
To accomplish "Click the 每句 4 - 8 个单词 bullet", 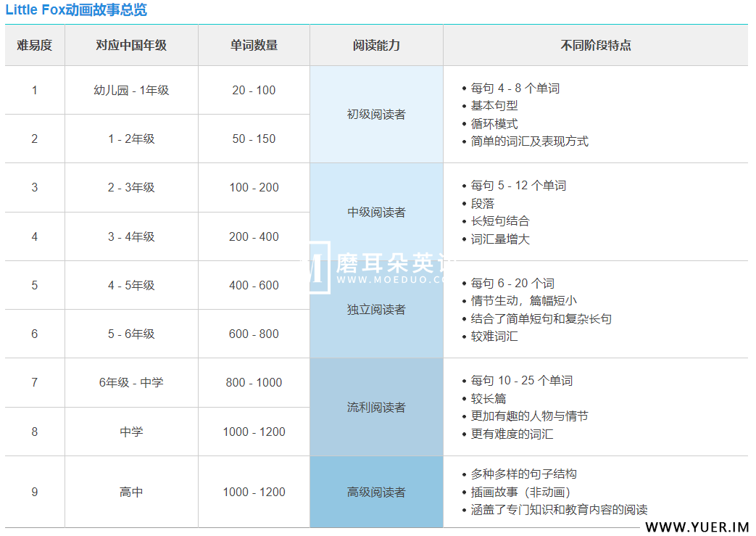I will 515,88.
